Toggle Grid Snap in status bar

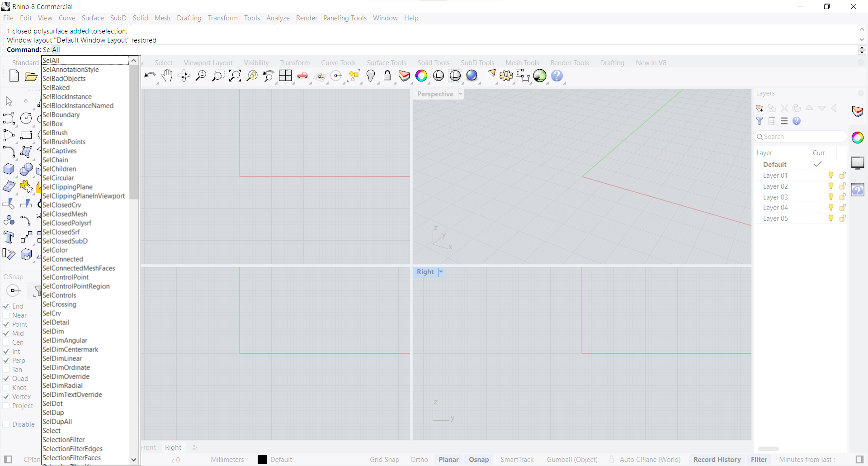tap(384, 460)
